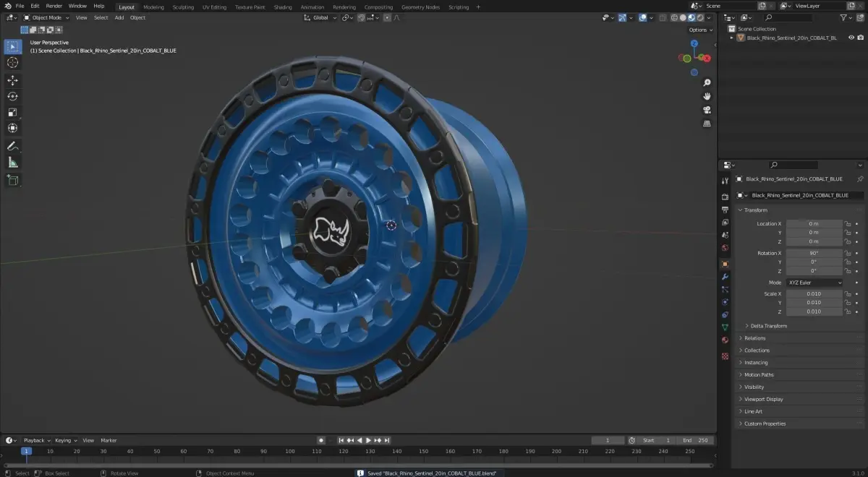Add a new workspace with plus button

[x=477, y=7]
